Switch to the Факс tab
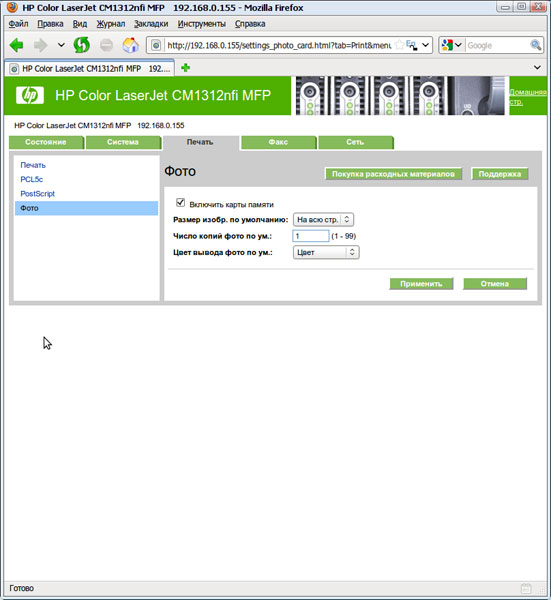 [278, 142]
